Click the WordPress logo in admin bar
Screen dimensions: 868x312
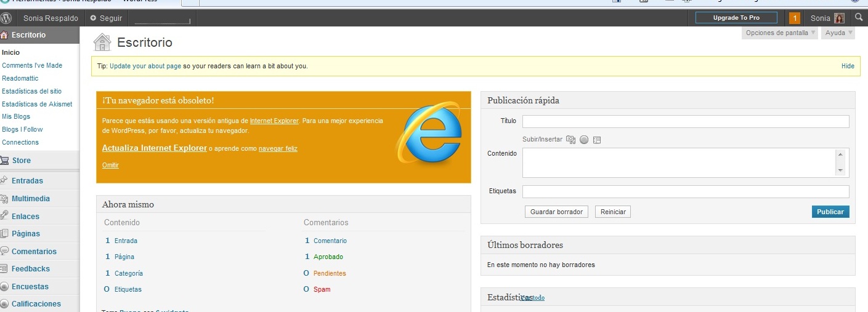coord(6,18)
